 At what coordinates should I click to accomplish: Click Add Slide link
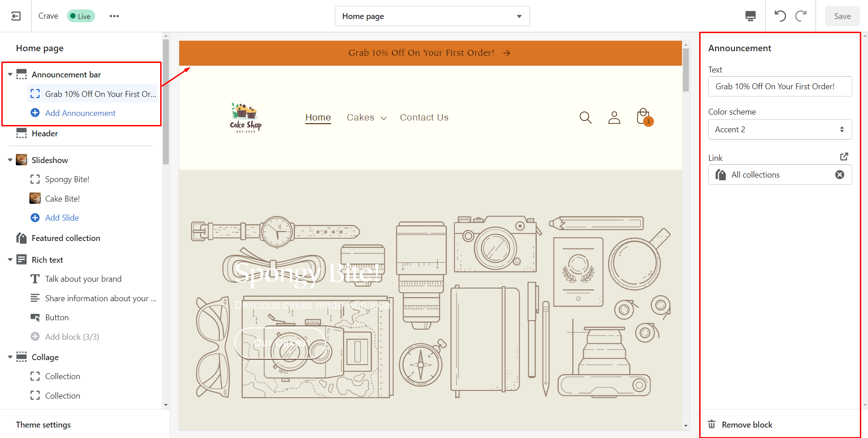tap(62, 218)
